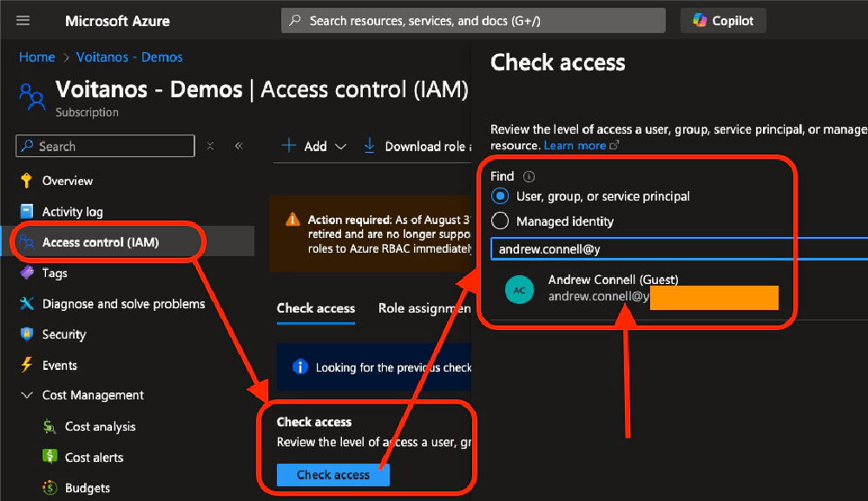
Task: Clear the sidebar search with X icon
Action: pyautogui.click(x=210, y=146)
